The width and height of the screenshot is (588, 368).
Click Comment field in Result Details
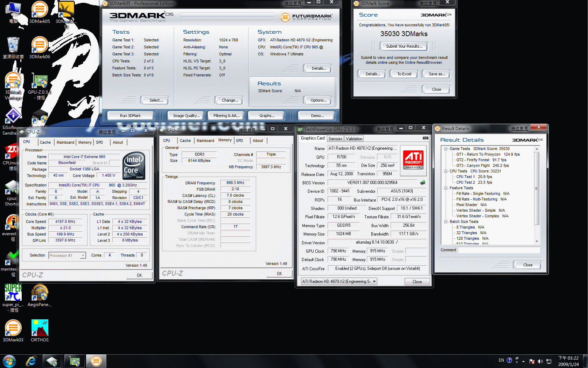click(x=499, y=250)
